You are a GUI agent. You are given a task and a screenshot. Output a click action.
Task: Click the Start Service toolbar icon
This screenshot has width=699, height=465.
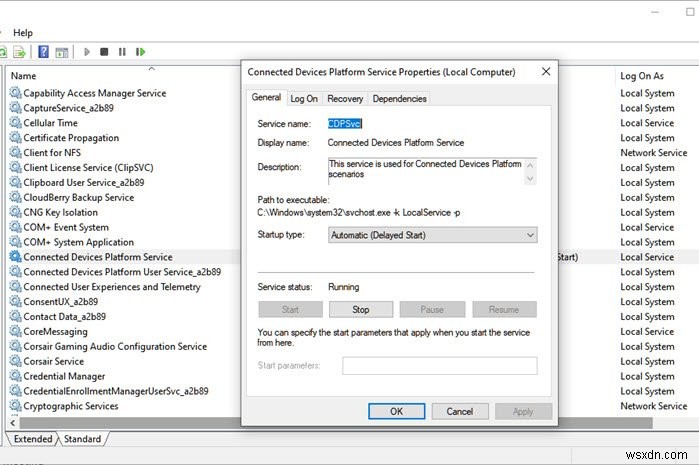pos(87,51)
